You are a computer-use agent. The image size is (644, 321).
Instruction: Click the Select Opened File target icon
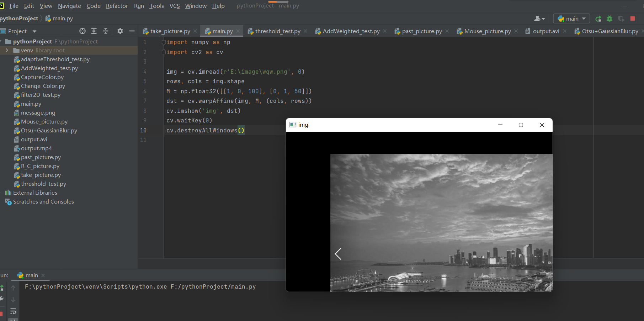[x=83, y=31]
